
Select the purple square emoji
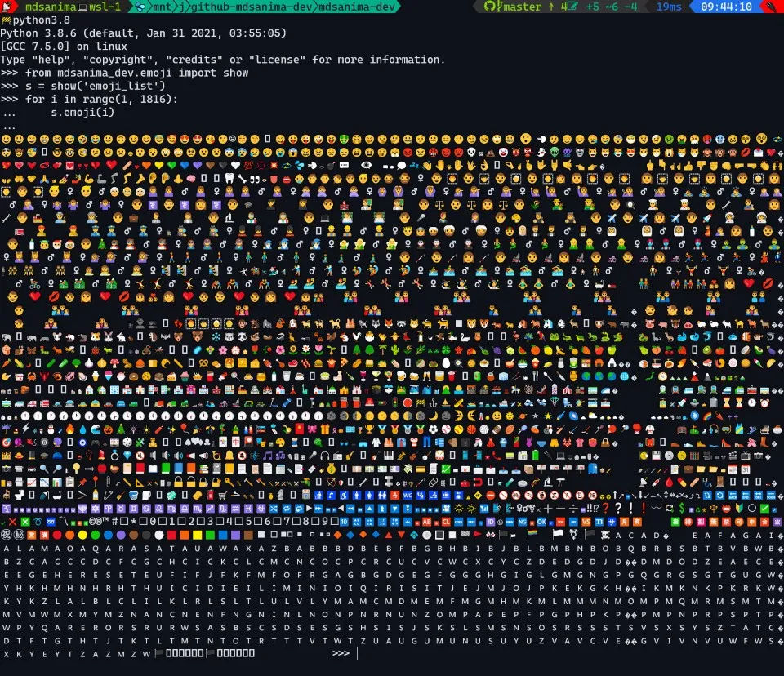point(235,535)
